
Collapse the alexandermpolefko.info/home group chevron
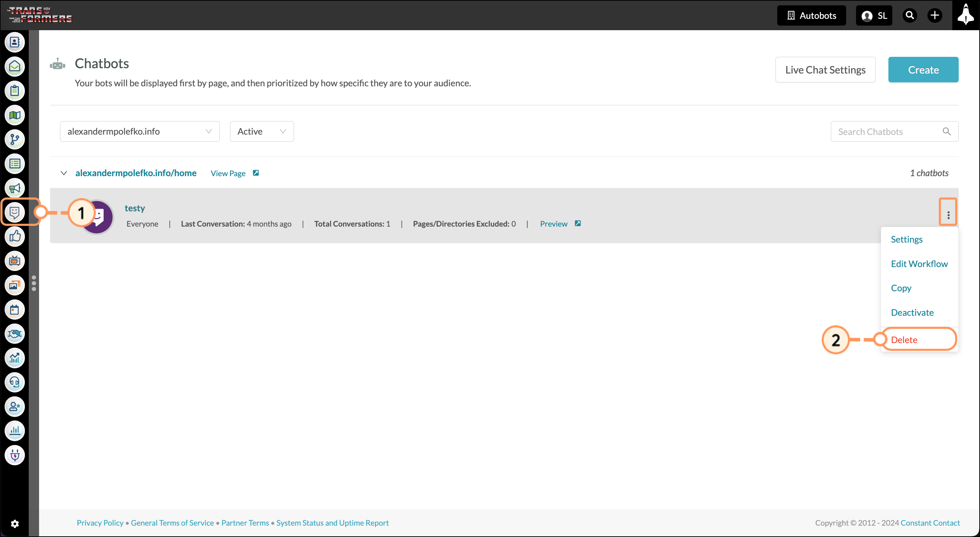[x=64, y=173]
